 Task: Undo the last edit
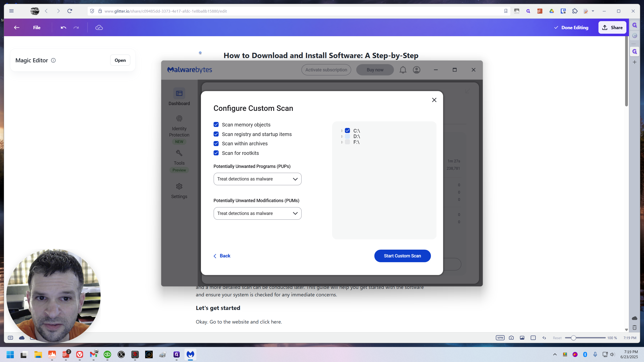point(63,27)
